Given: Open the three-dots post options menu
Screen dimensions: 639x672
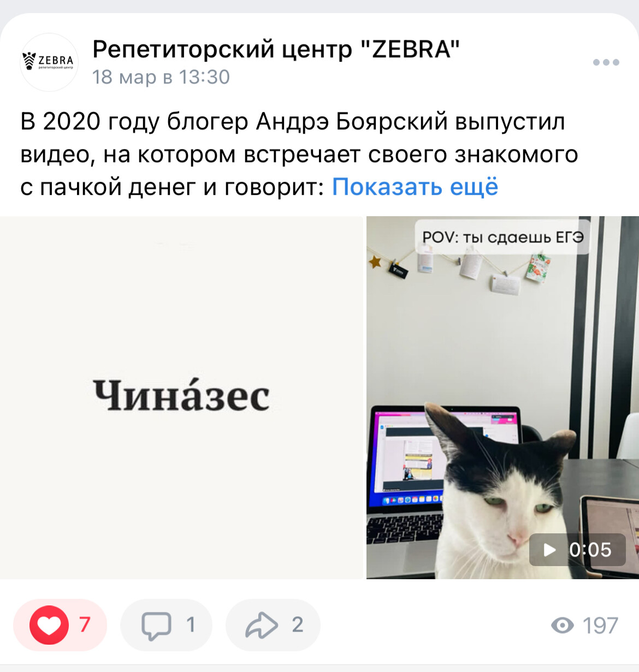Looking at the screenshot, I should (x=606, y=62).
